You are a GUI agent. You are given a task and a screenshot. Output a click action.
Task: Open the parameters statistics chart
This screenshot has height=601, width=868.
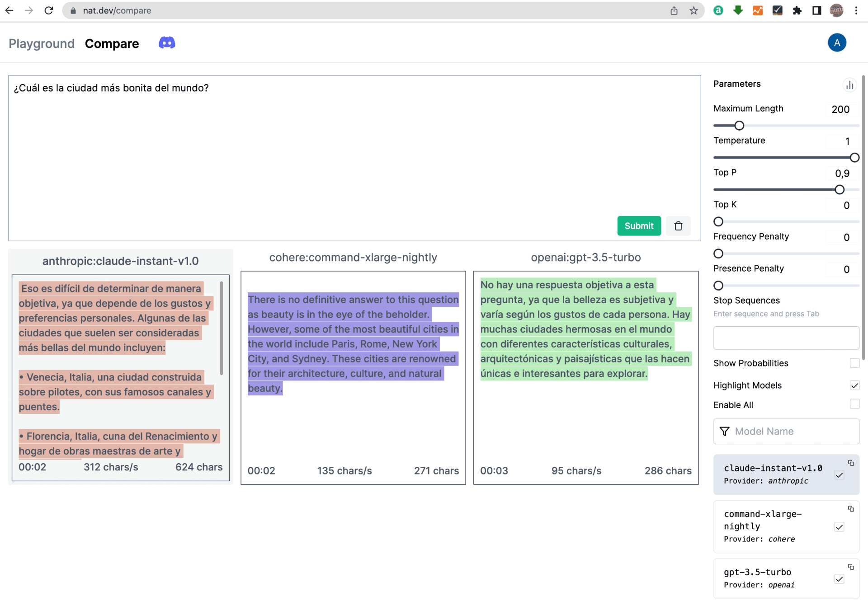pos(850,85)
